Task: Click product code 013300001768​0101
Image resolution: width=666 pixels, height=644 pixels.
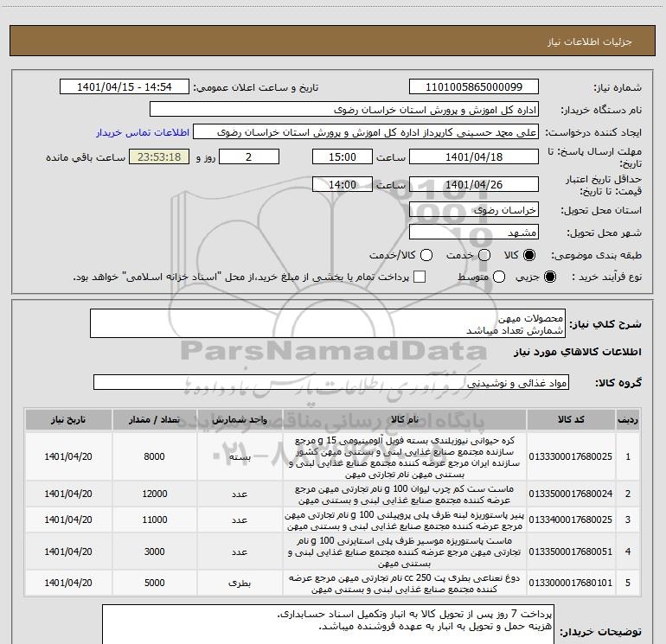Action: point(571,583)
